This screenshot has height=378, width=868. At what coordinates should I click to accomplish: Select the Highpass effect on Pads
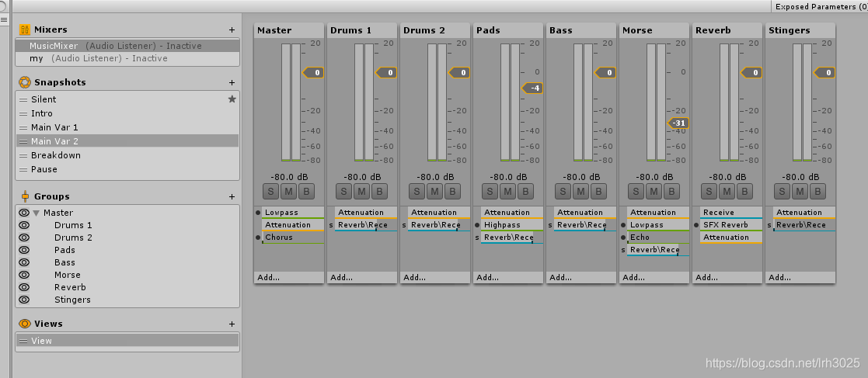(x=512, y=225)
